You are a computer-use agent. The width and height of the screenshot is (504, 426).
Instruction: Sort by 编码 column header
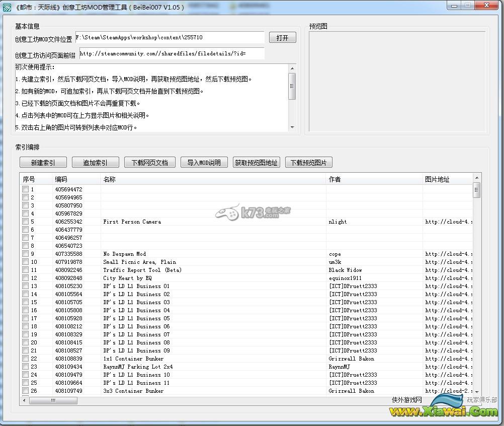point(76,179)
